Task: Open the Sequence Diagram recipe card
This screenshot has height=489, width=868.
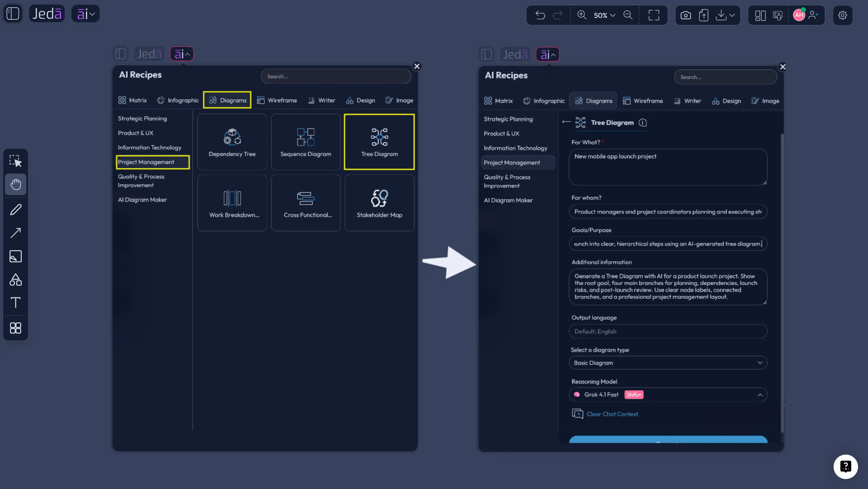Action: (306, 142)
